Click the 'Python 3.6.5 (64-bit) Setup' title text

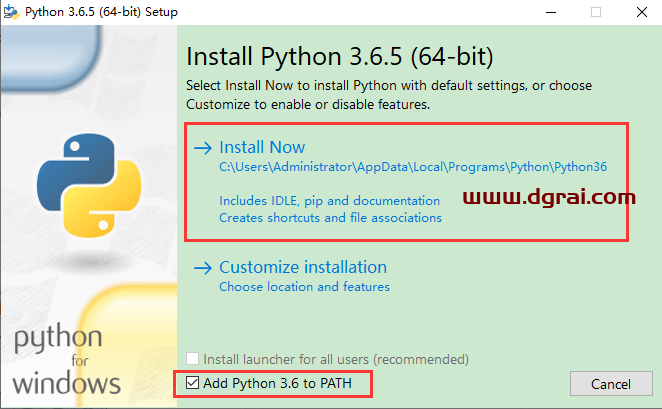101,12
